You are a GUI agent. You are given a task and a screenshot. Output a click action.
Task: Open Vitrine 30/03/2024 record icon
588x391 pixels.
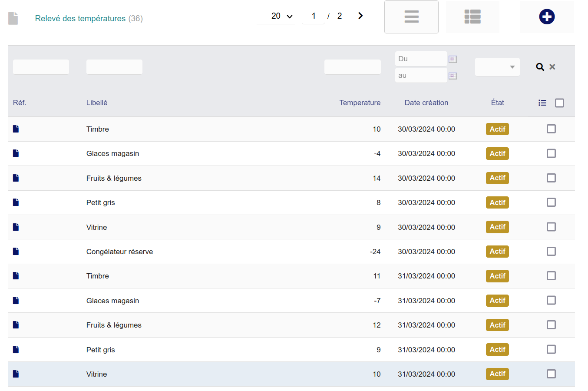click(x=16, y=227)
